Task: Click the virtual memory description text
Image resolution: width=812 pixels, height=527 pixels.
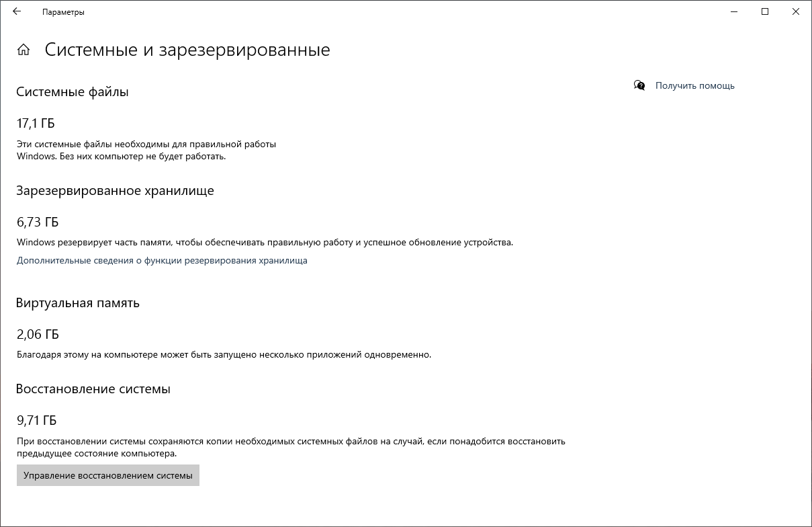Action: click(x=224, y=354)
